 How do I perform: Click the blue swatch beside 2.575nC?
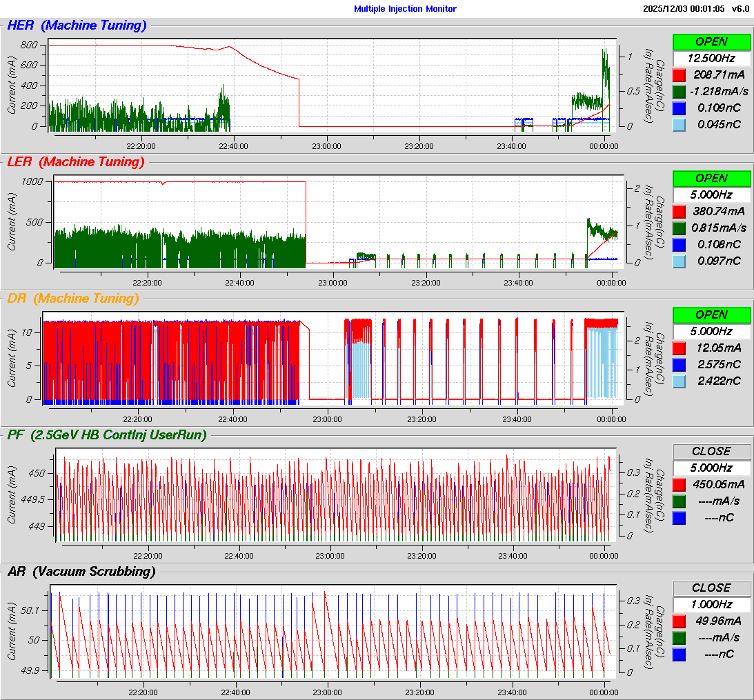[679, 364]
